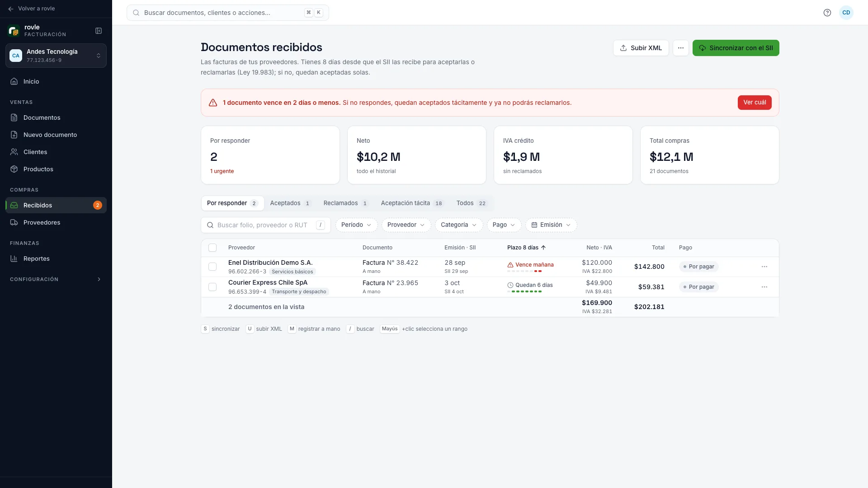This screenshot has width=868, height=488.
Task: Open the CD user avatar menu
Action: click(x=846, y=13)
